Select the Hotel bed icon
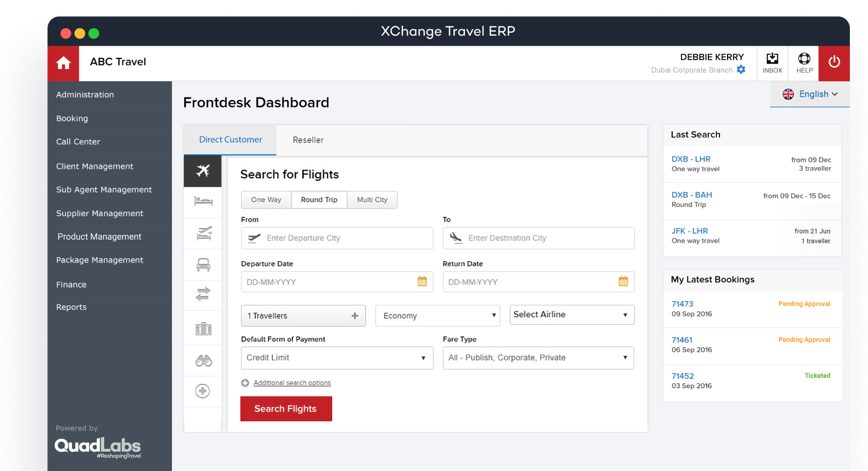 203,202
